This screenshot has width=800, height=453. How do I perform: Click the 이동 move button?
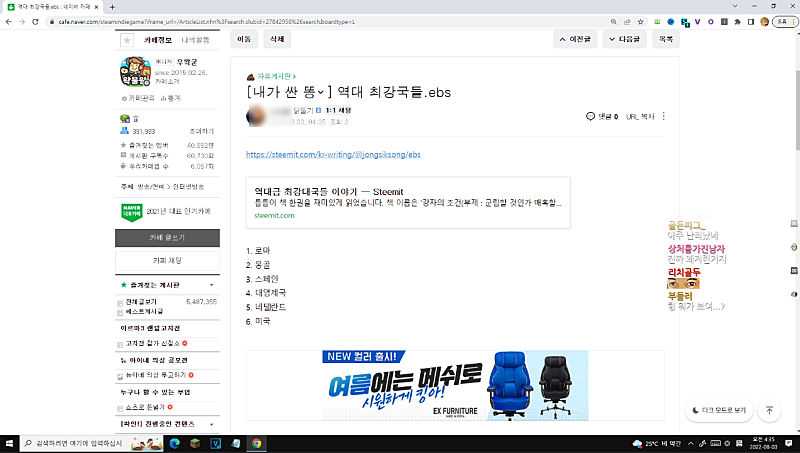coord(244,39)
